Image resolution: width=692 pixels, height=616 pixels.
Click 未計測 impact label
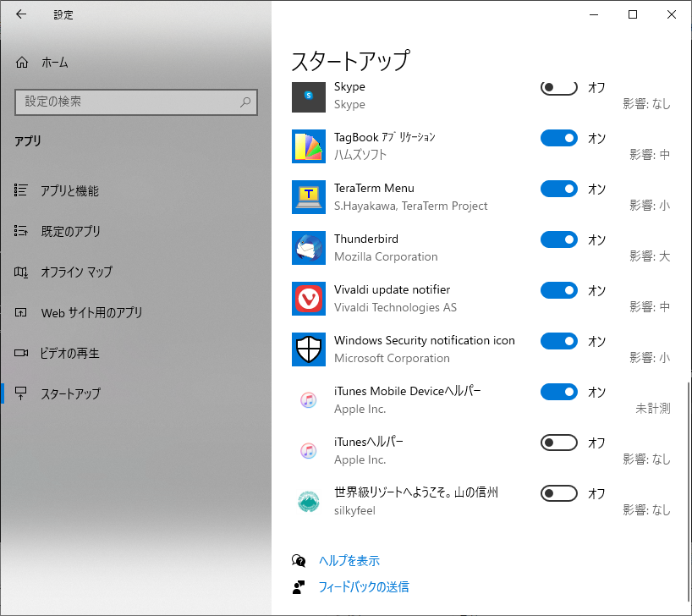point(653,409)
